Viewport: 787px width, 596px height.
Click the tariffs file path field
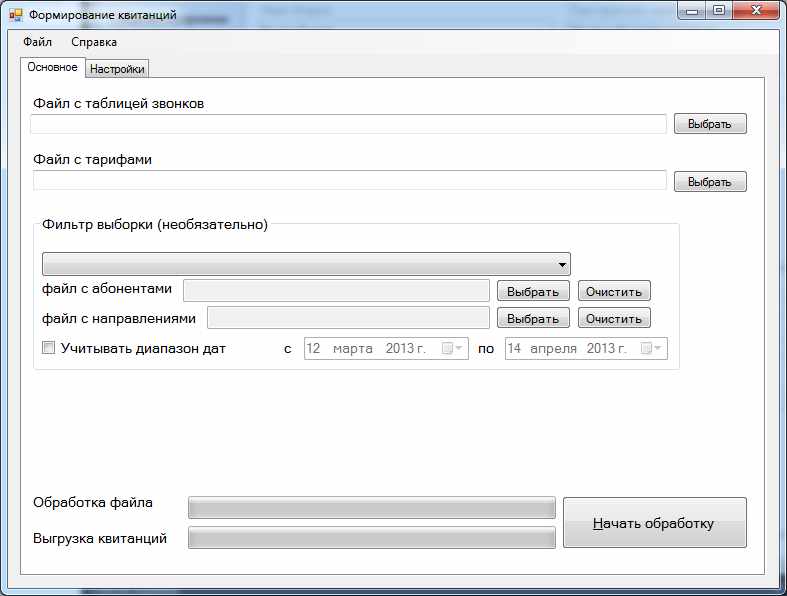[350, 181]
